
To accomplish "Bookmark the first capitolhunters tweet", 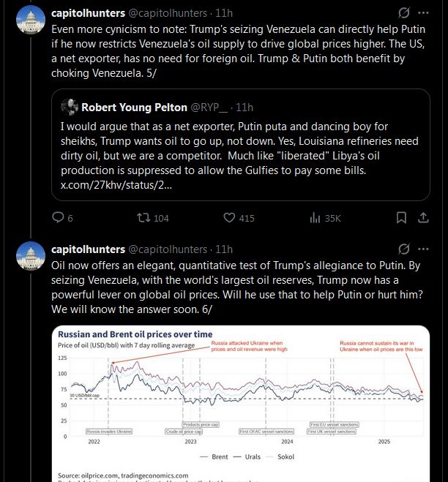I will (401, 217).
